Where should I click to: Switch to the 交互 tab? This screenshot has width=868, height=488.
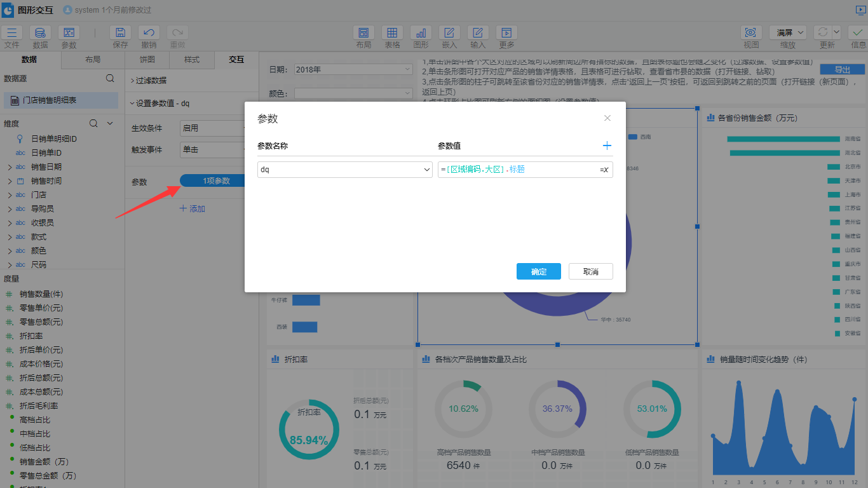tap(236, 60)
